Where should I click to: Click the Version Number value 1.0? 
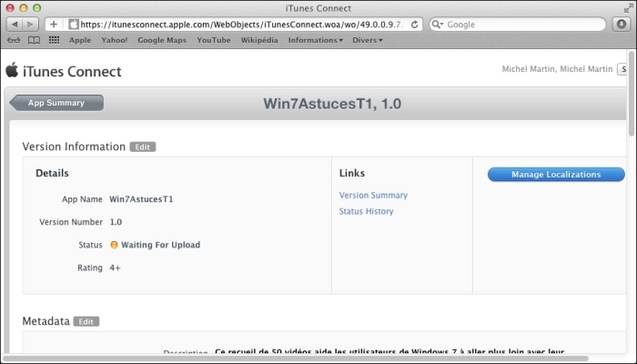point(116,222)
